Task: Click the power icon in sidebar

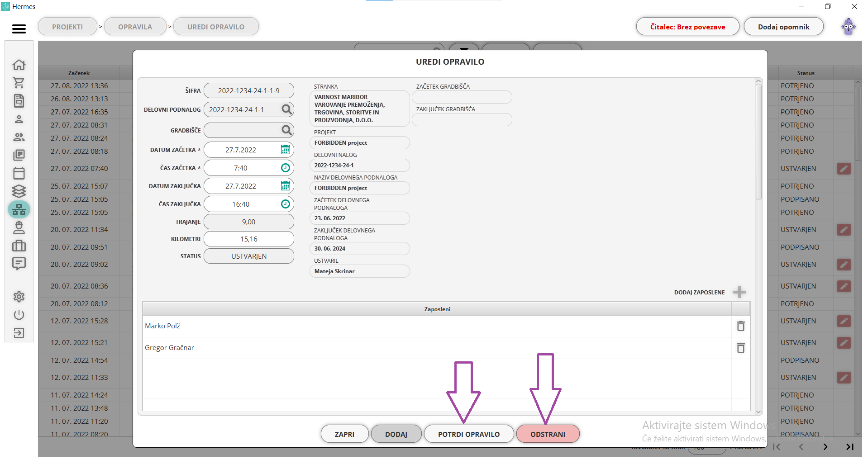Action: (x=19, y=315)
